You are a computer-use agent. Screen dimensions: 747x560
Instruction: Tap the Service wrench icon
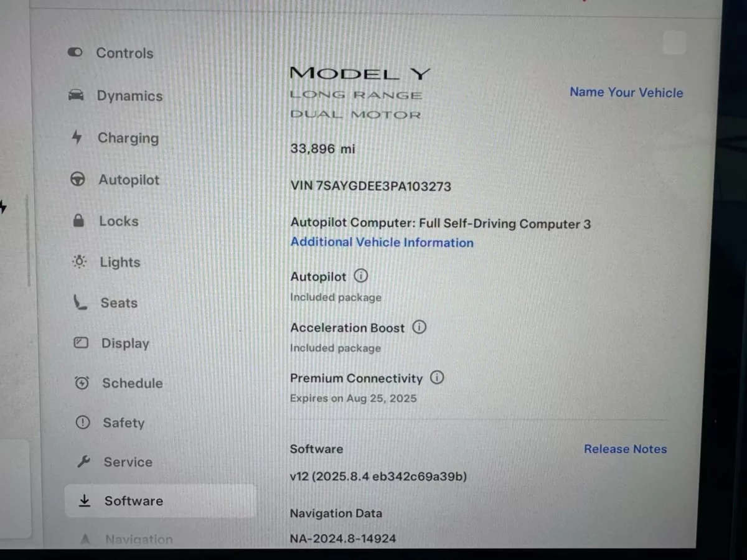[x=83, y=462]
